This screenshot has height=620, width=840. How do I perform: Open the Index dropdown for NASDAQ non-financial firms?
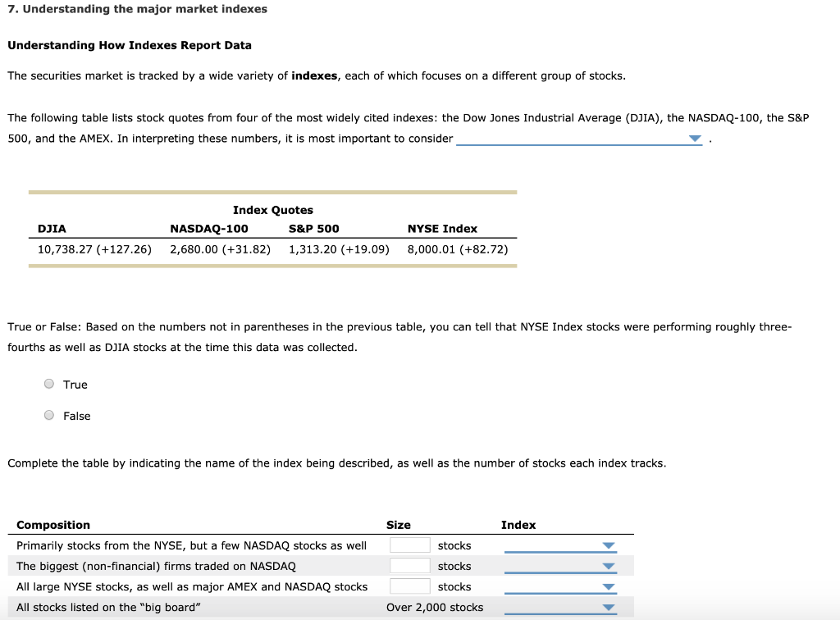point(607,565)
